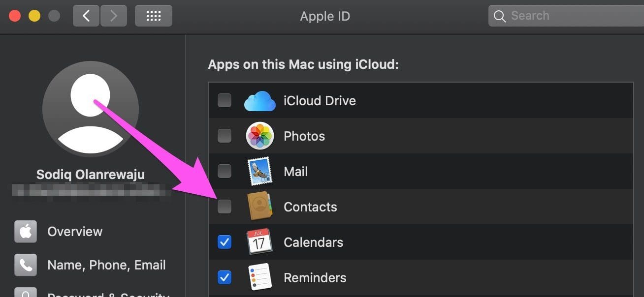Click the Sodiq Olanrewaju name
The height and width of the screenshot is (297, 644).
pyautogui.click(x=91, y=175)
